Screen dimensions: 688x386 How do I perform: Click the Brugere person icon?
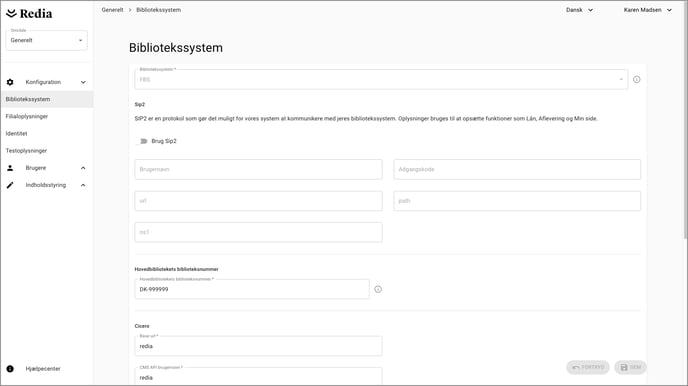pyautogui.click(x=10, y=168)
